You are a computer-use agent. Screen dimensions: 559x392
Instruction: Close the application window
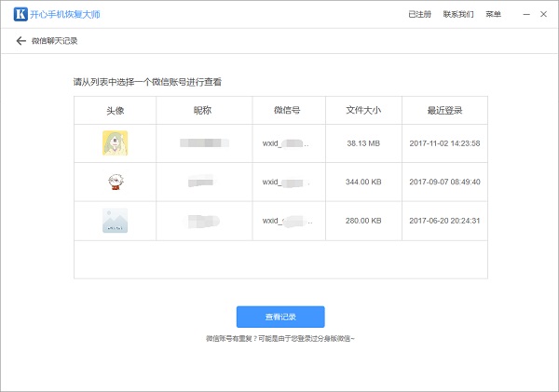click(543, 14)
